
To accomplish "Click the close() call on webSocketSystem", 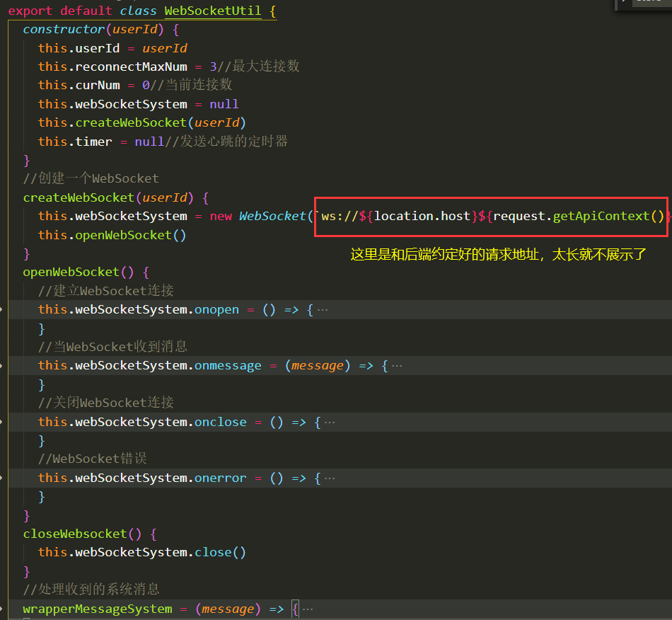I will coord(220,552).
